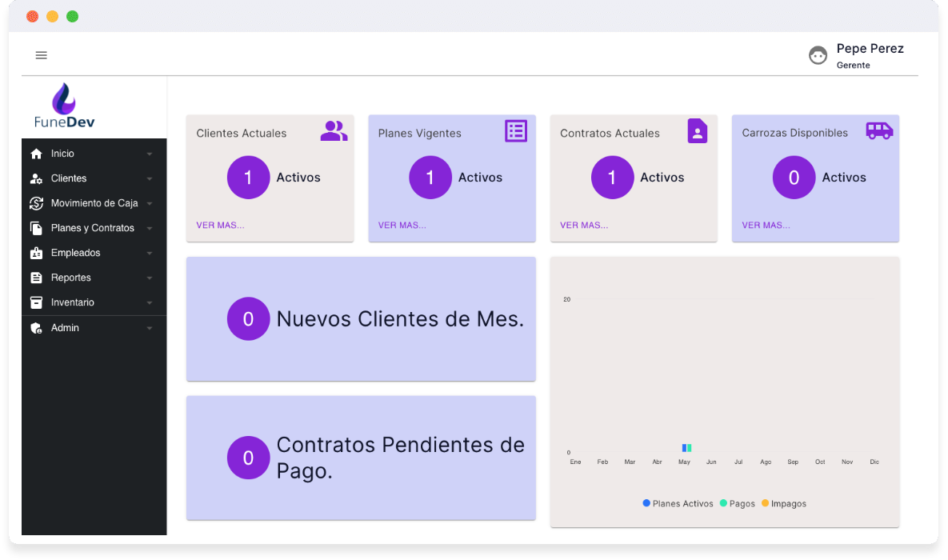
Task: Click the Clientes Actuales people icon
Action: click(x=334, y=131)
